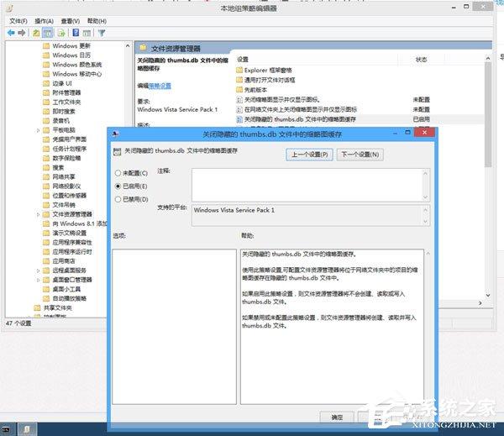Click the 已启用 status of the thumbs.db row
This screenshot has height=436, width=504.
pos(421,119)
